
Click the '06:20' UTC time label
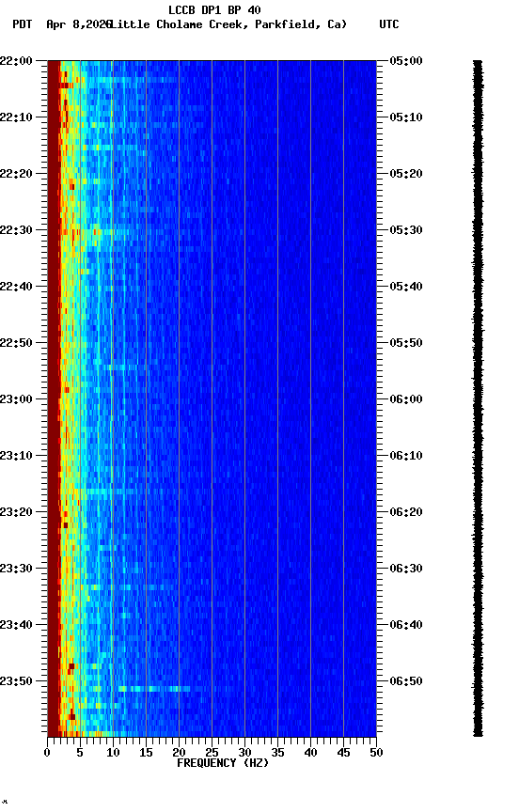(406, 512)
